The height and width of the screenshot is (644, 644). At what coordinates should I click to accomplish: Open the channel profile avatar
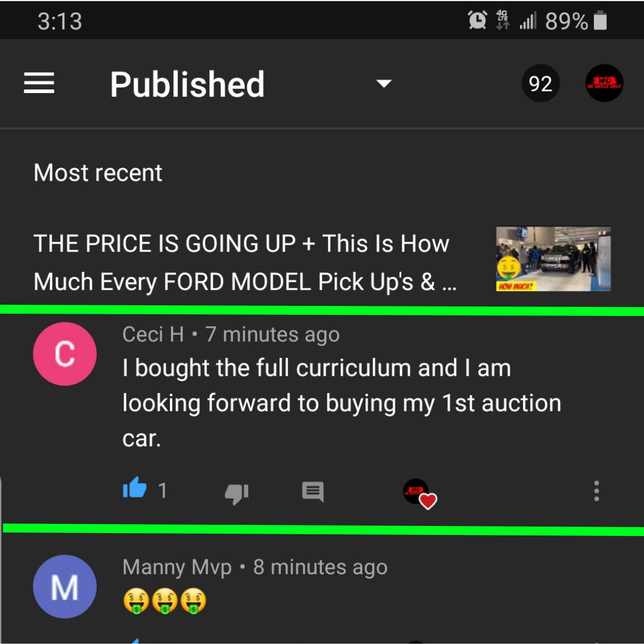[x=604, y=83]
